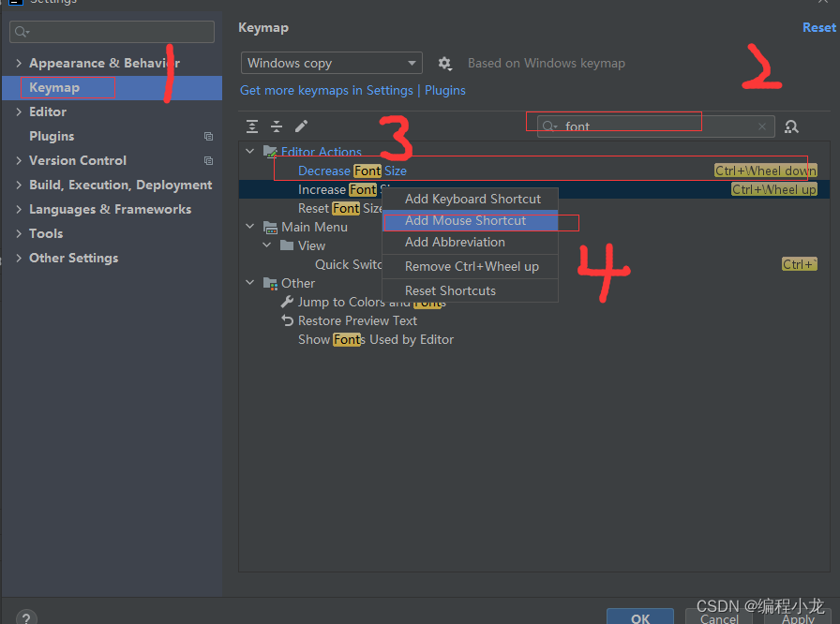Click the Editor Actions folder icon

click(270, 152)
